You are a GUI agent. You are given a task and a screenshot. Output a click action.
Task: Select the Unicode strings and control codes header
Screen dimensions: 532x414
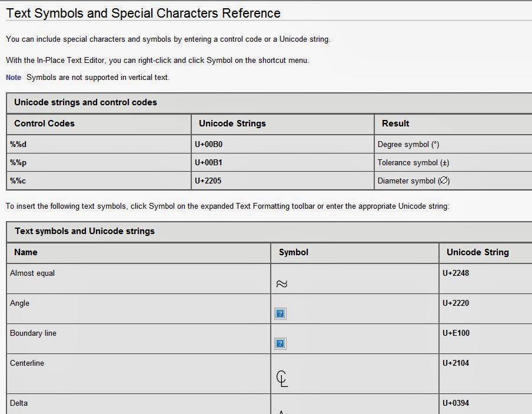[85, 102]
